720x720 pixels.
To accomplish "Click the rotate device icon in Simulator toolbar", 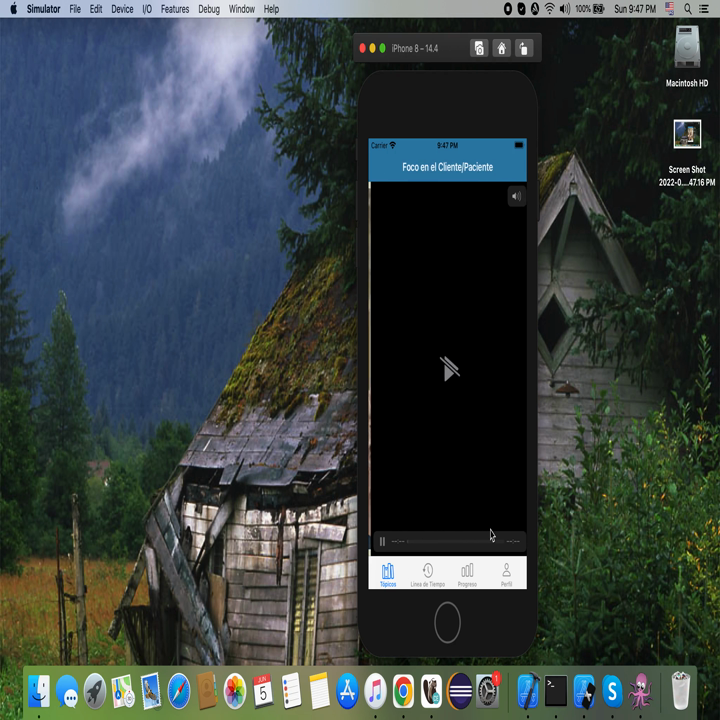I will tap(523, 48).
